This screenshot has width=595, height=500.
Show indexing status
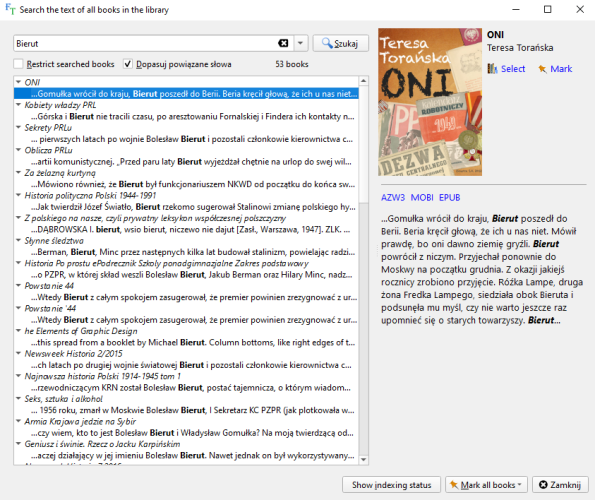pyautogui.click(x=391, y=485)
